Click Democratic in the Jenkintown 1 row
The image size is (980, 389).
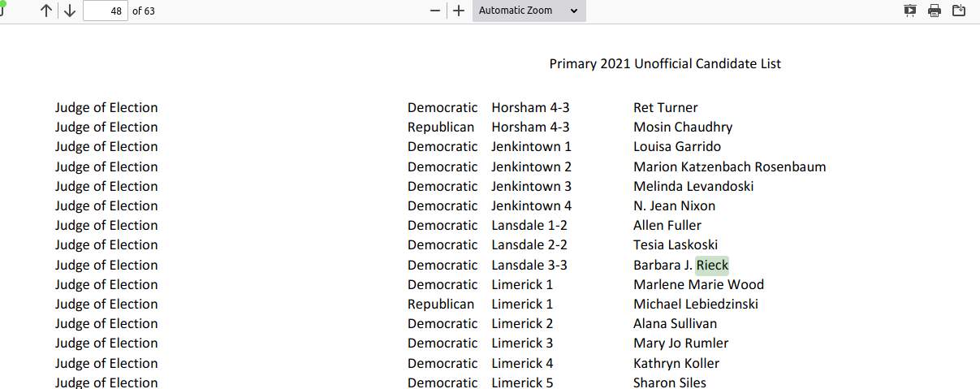(443, 147)
